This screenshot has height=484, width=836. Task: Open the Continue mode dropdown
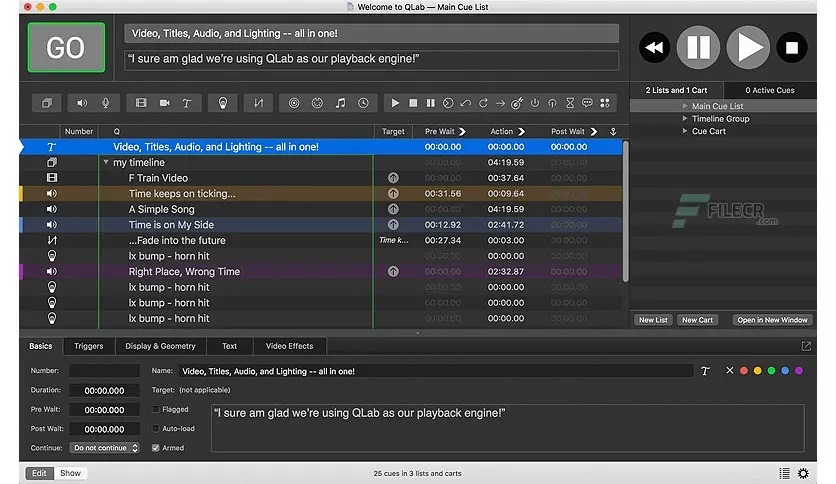[x=104, y=448]
